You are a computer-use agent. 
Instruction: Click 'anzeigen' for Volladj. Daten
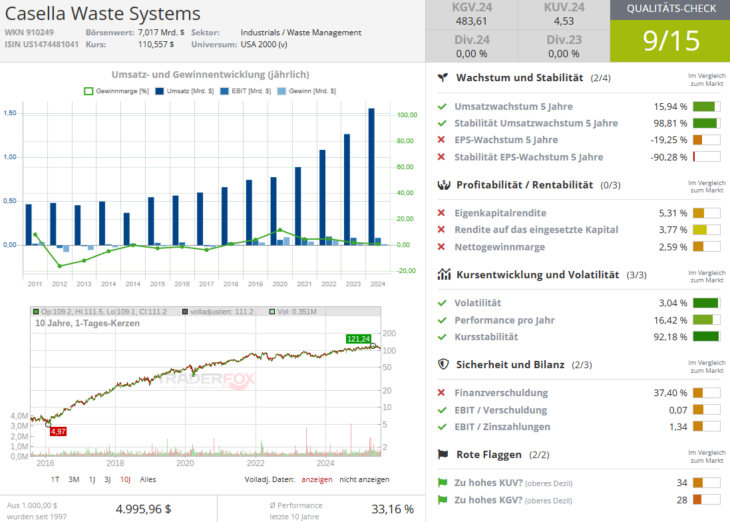(317, 480)
